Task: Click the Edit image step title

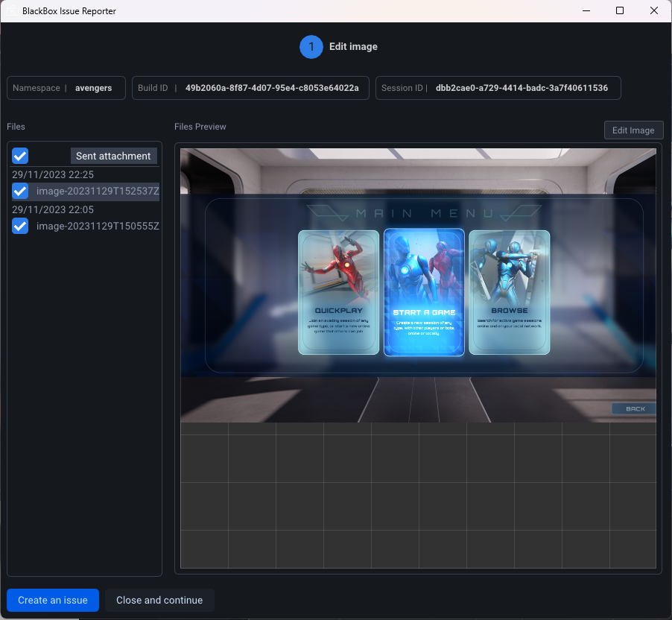Action: [353, 47]
